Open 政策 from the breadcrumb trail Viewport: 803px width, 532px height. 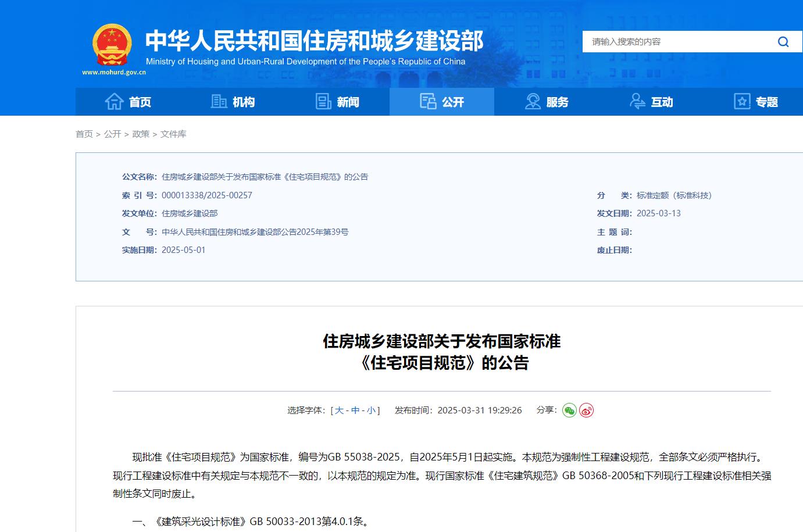click(141, 134)
